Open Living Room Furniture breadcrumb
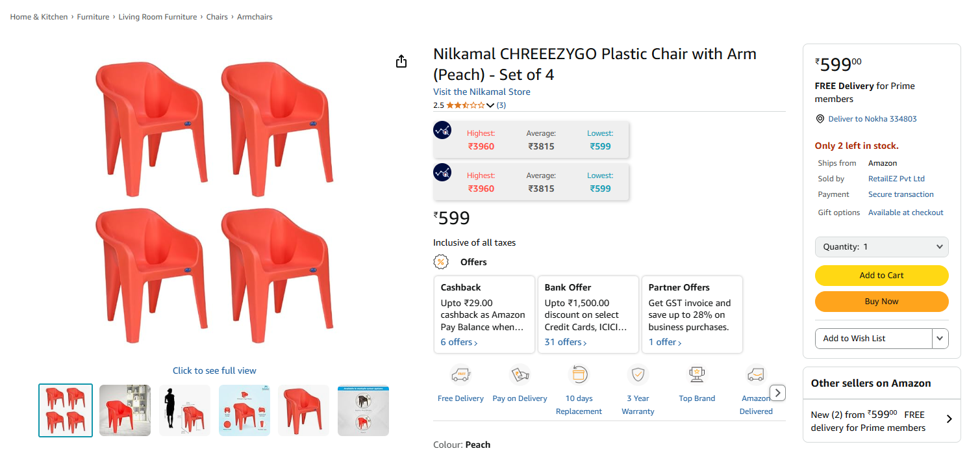980x453 pixels. [x=158, y=17]
